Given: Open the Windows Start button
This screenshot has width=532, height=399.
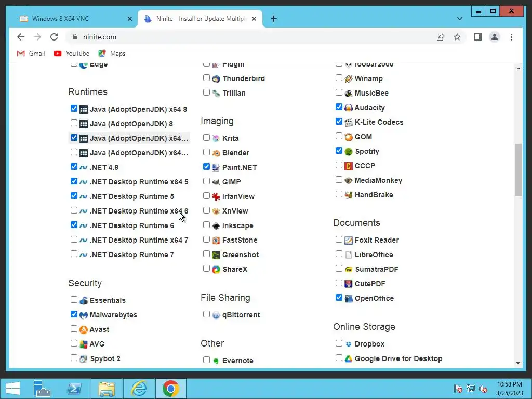Looking at the screenshot, I should 13,389.
